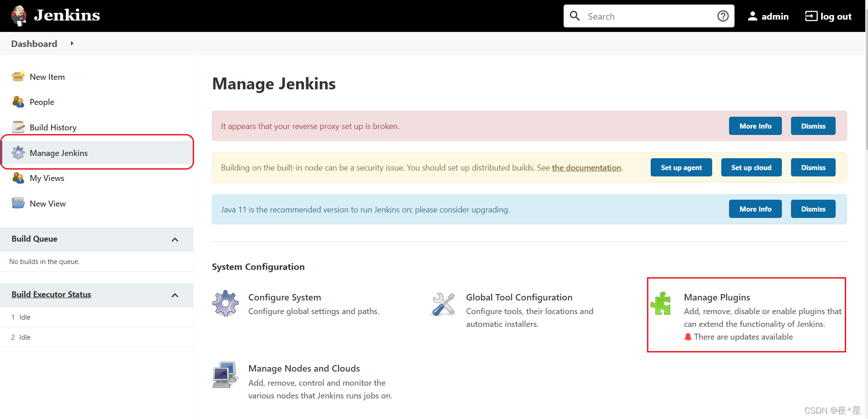
Task: Click executor 2 Idle row
Action: (97, 337)
